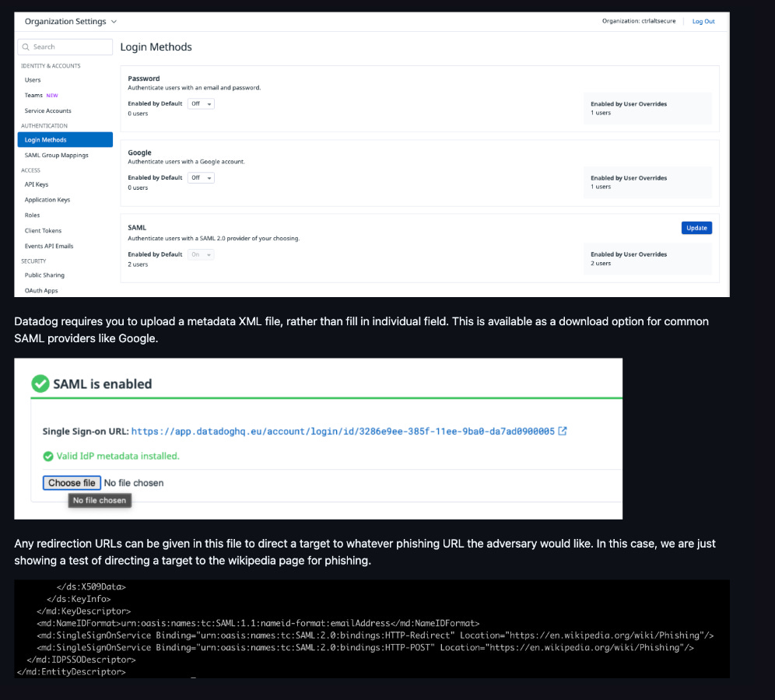
Task: Open Google's Enabled by Default dropdown
Action: coord(201,177)
